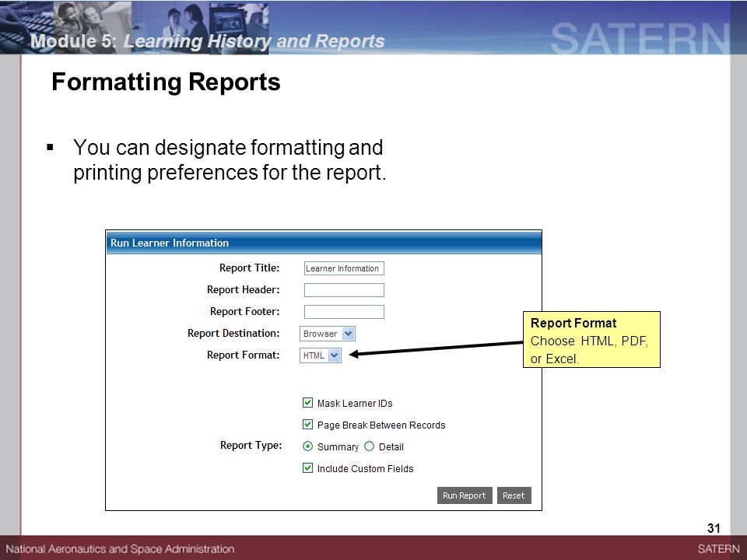Click the Report Header input field
The width and height of the screenshot is (747, 560).
pos(344,290)
